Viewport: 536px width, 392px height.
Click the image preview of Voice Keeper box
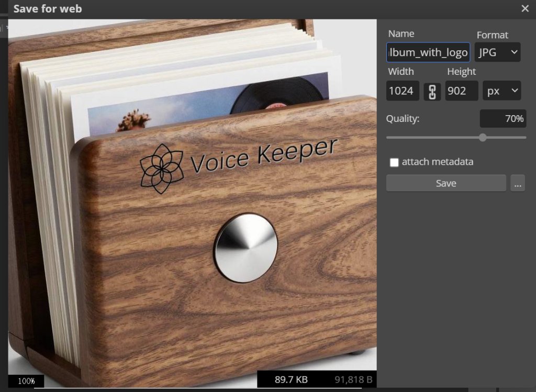[193, 203]
